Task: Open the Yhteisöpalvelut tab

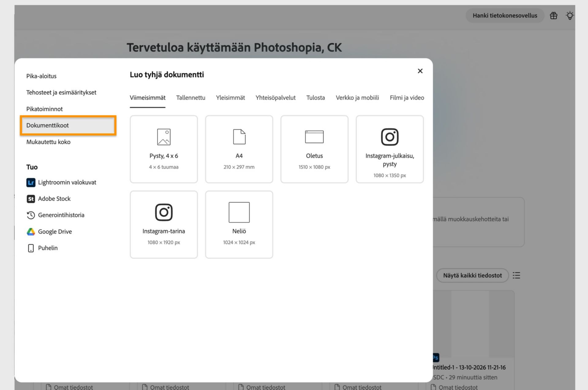Action: coord(276,98)
